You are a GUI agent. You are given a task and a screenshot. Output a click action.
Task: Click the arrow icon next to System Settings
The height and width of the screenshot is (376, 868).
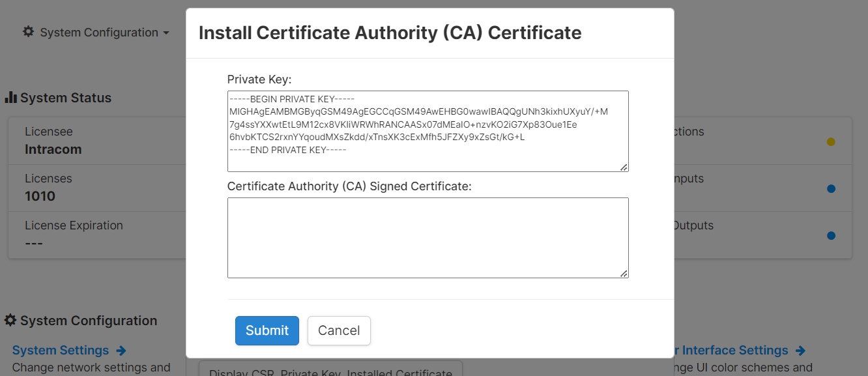pyautogui.click(x=121, y=351)
